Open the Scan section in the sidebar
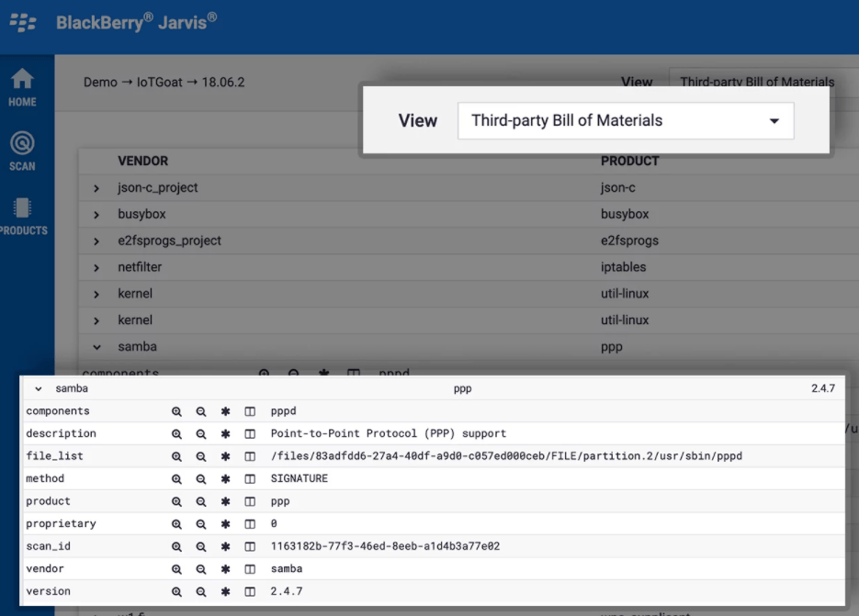859x616 pixels. coord(22,151)
